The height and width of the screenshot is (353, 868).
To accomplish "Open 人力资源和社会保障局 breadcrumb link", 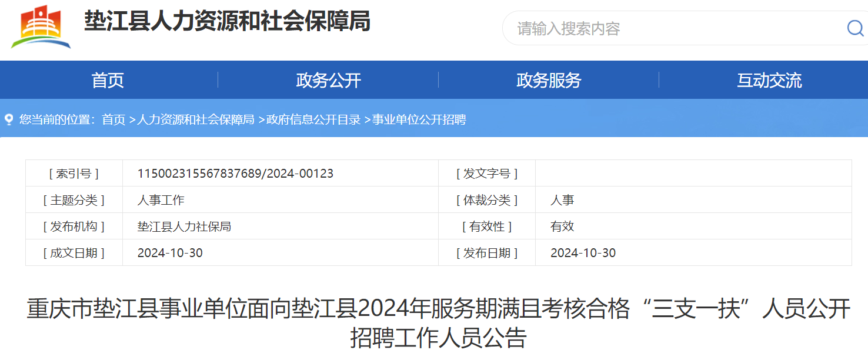I will click(x=196, y=120).
